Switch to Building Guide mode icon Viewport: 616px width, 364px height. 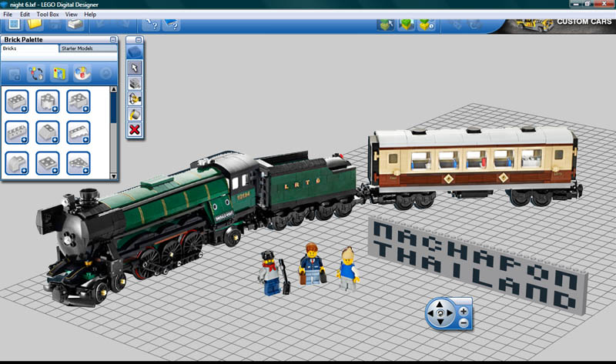click(x=427, y=25)
